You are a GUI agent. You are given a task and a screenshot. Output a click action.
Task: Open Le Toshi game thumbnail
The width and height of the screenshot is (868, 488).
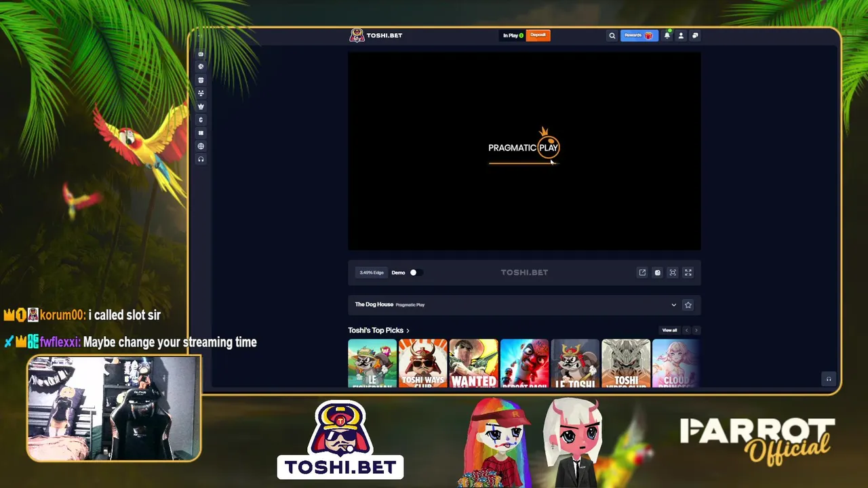tap(575, 363)
